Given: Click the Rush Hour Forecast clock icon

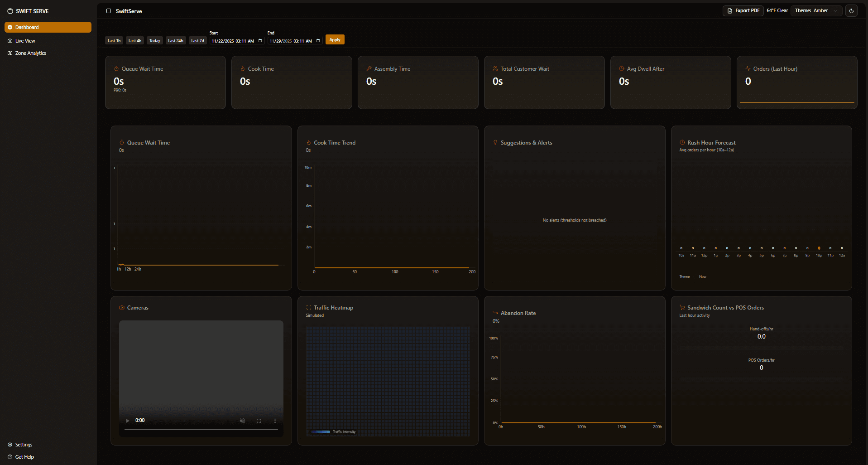Looking at the screenshot, I should [682, 142].
